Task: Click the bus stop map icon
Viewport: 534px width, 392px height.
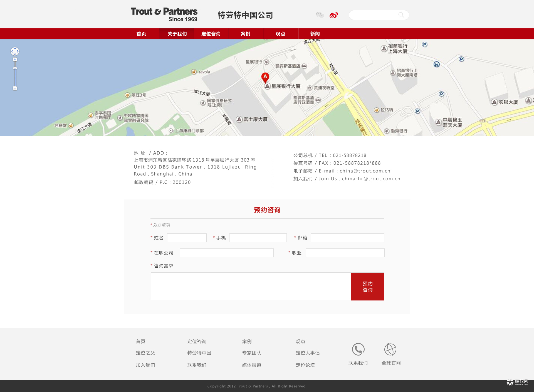Action: (437, 64)
